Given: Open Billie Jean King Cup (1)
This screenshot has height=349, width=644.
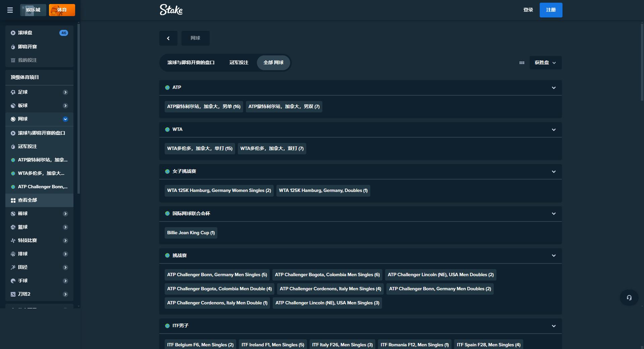Looking at the screenshot, I should pyautogui.click(x=191, y=233).
